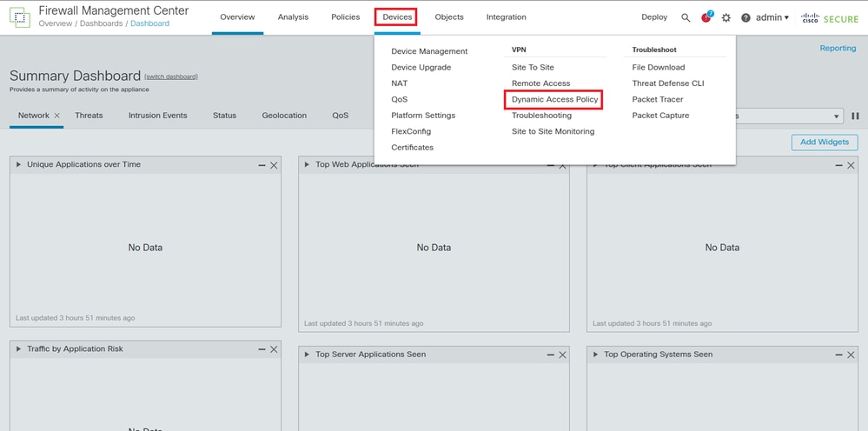Select NAT from the Devices menu

click(399, 83)
